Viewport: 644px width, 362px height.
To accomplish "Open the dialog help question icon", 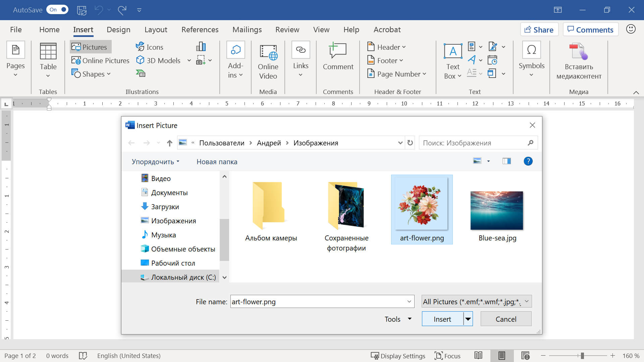I will tap(528, 161).
